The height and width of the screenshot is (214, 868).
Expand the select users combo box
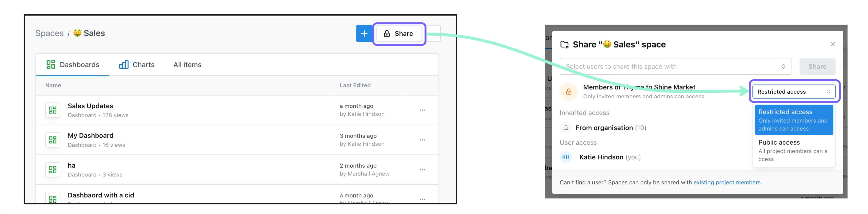[x=676, y=66]
